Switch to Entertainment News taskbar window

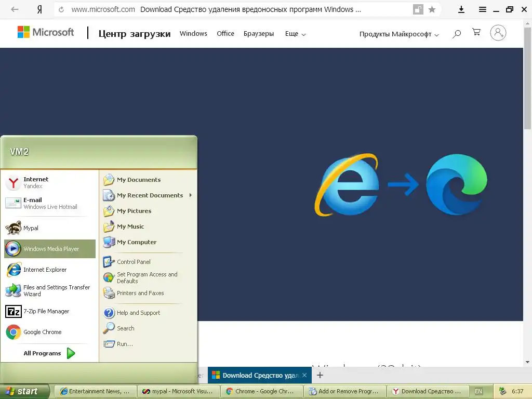point(96,391)
